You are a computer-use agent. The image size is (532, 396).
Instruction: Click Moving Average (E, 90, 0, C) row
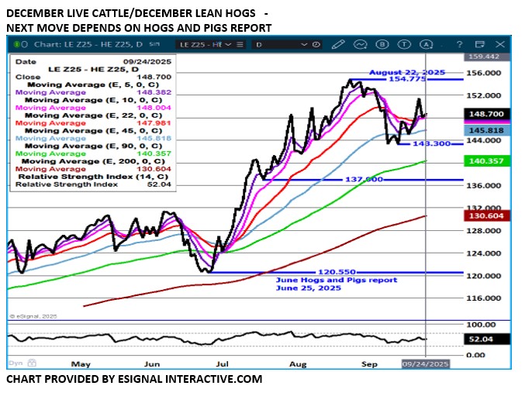pyautogui.click(x=94, y=146)
